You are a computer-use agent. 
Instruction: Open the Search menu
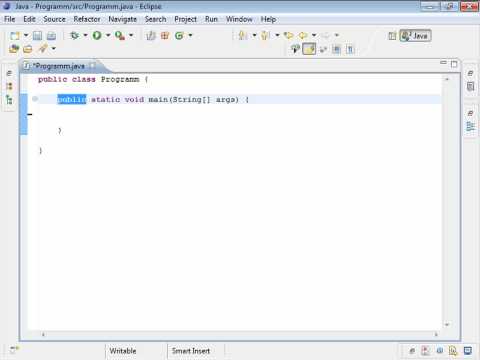coord(155,19)
